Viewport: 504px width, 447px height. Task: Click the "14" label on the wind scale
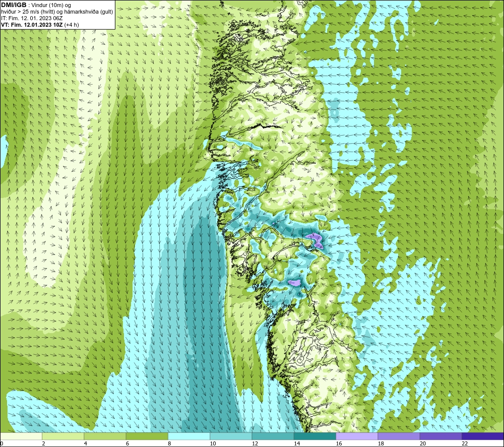pyautogui.click(x=297, y=443)
